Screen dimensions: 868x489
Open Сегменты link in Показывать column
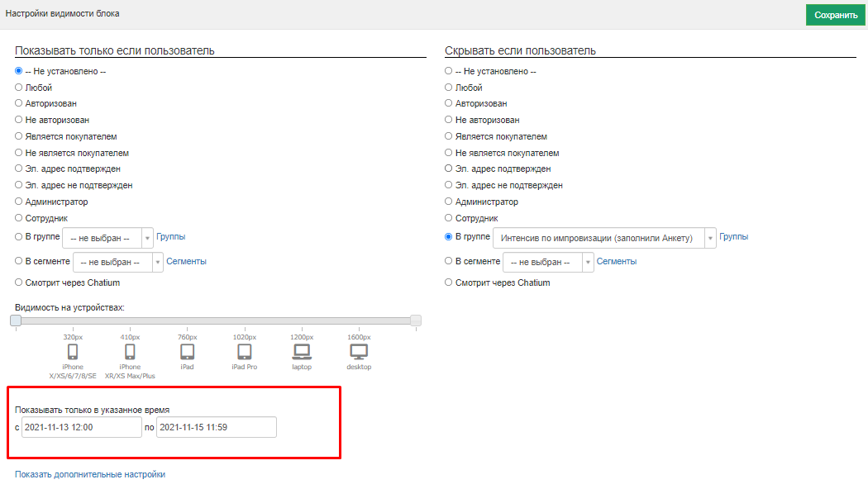[x=186, y=261]
